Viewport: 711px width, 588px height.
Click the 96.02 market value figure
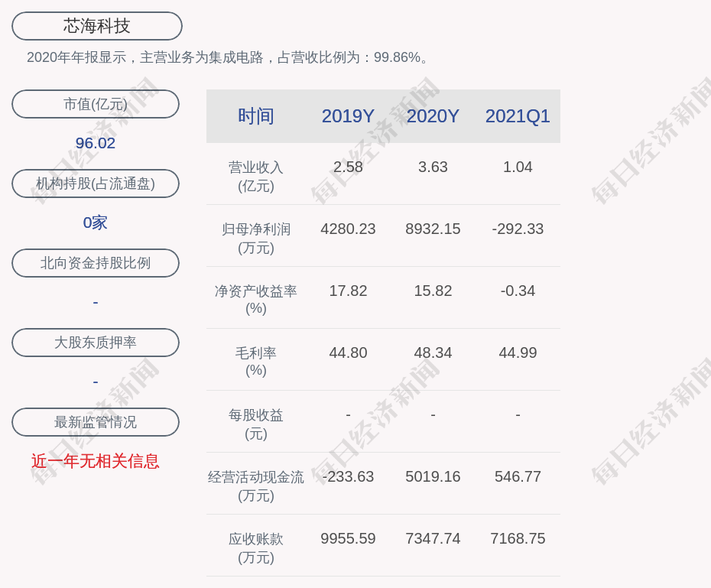point(96,143)
